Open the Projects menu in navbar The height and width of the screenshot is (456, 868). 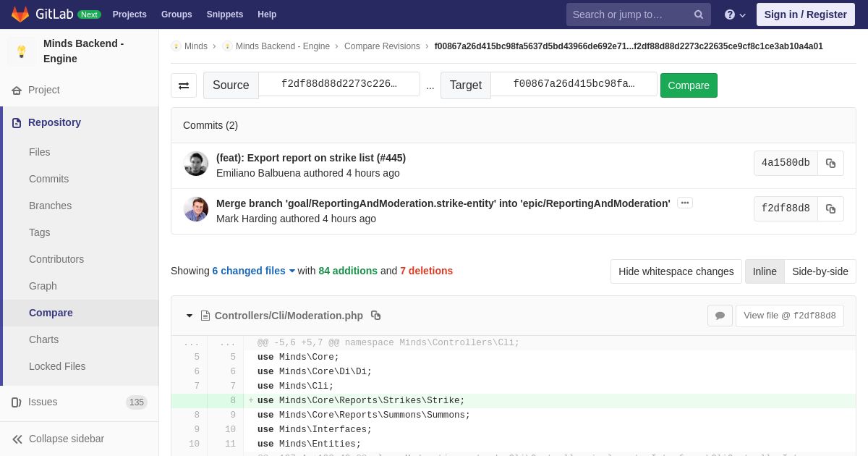(129, 14)
